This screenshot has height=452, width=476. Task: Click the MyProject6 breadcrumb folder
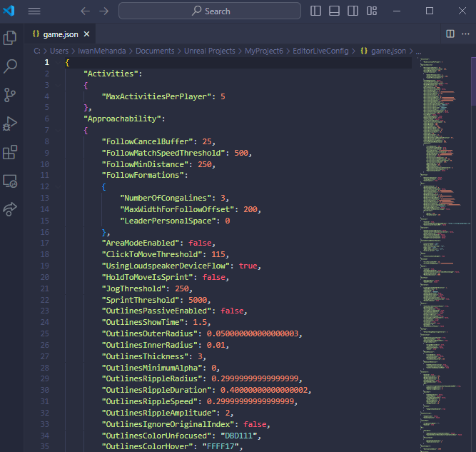(265, 51)
